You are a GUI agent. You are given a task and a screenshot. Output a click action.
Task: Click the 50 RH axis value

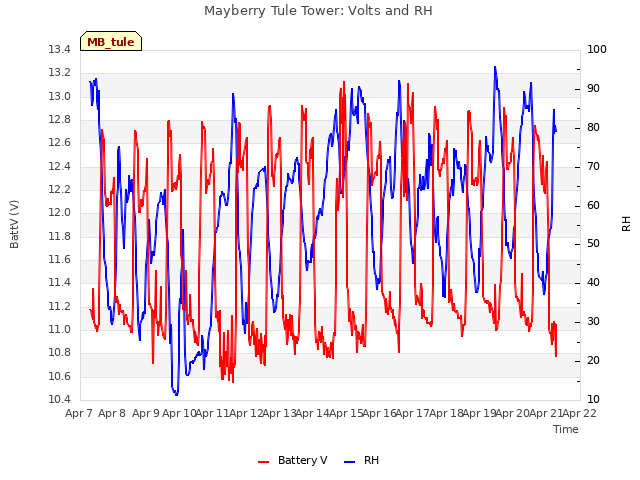pos(593,244)
